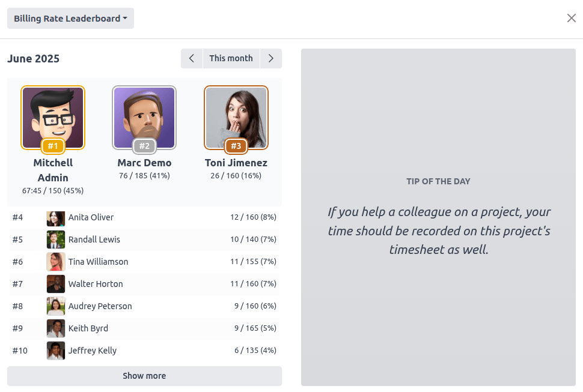The width and height of the screenshot is (583, 392).
Task: Click the Show more button
Action: point(144,376)
